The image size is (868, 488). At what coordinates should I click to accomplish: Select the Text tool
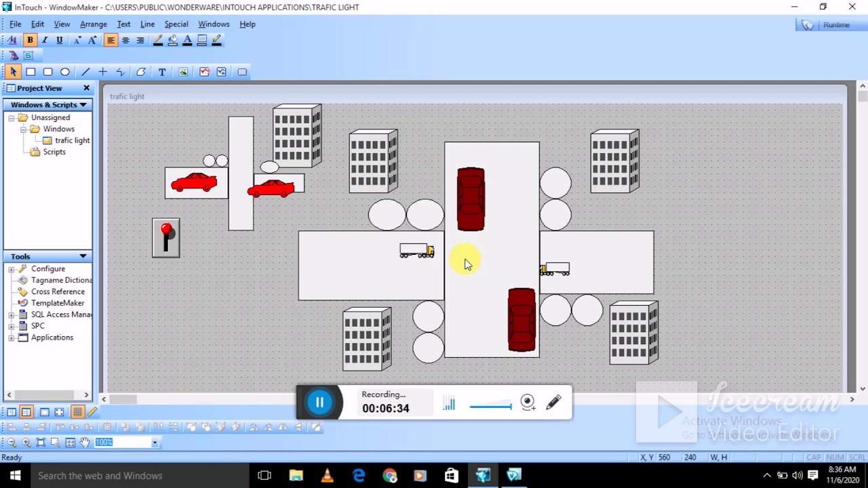(162, 72)
